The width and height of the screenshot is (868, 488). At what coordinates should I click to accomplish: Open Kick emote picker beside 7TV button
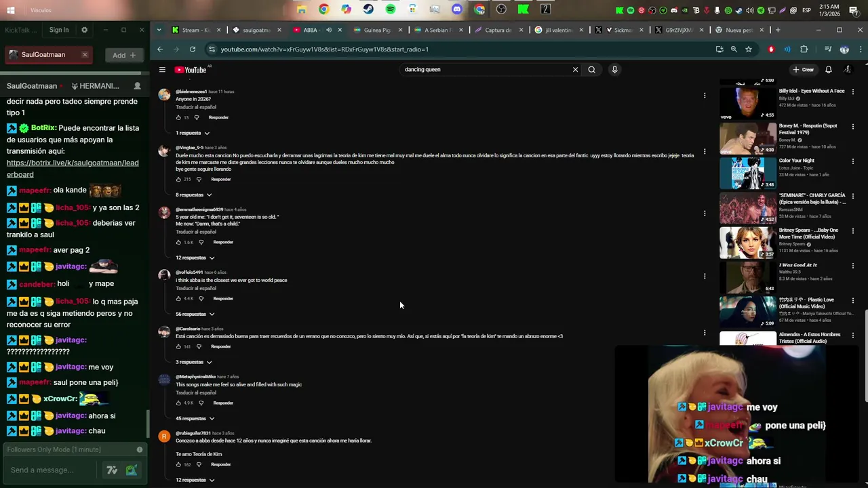pos(131,470)
